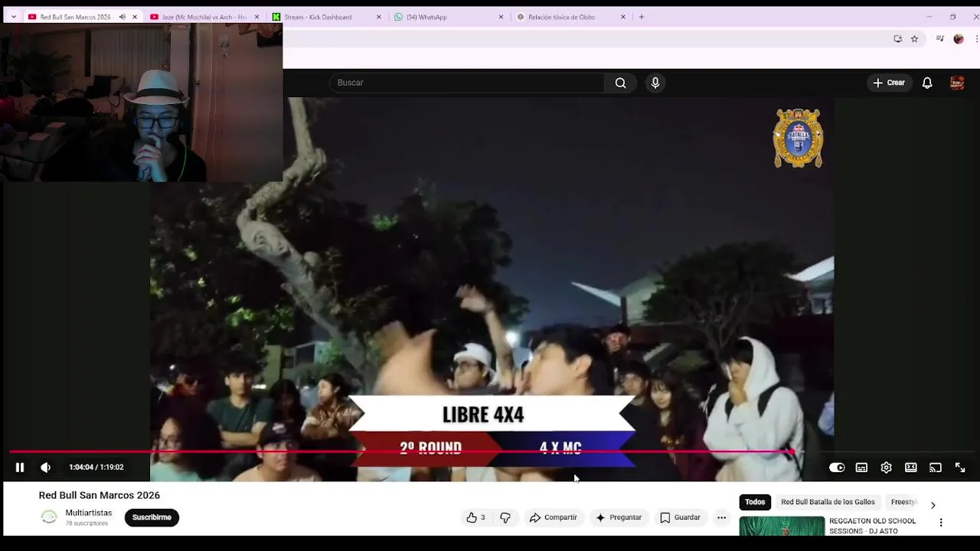
Task: Click the Batalla crest logo on the video
Action: [x=798, y=139]
